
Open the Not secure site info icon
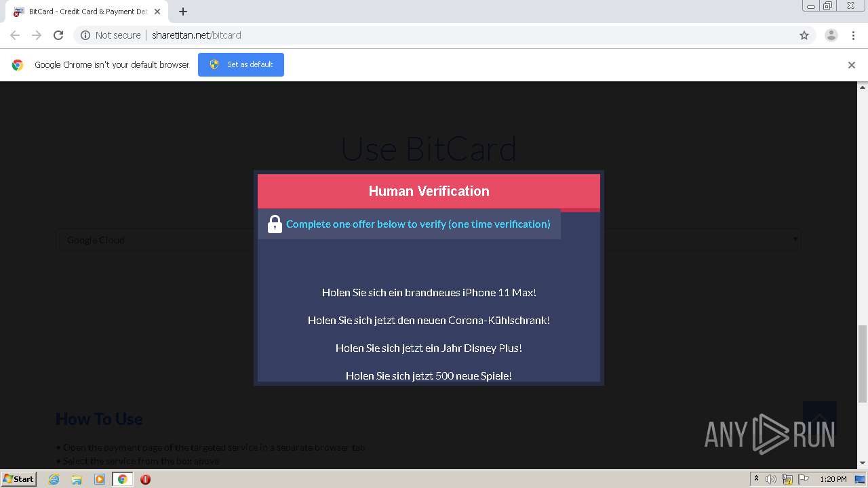coord(85,35)
